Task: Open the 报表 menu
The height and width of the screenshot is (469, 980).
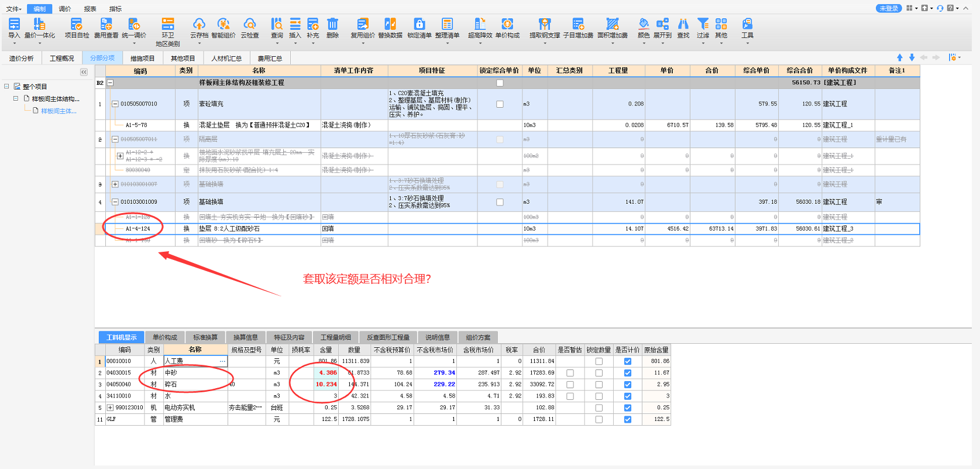Action: 90,9
